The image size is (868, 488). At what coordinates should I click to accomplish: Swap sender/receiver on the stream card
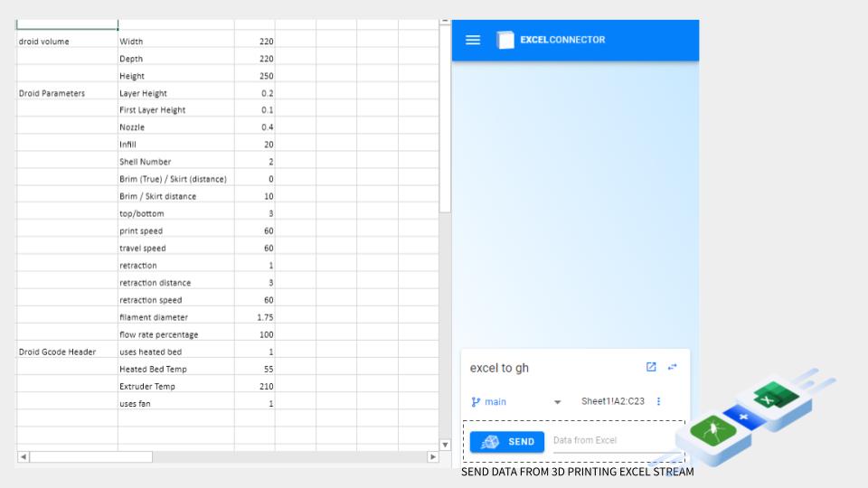point(672,367)
